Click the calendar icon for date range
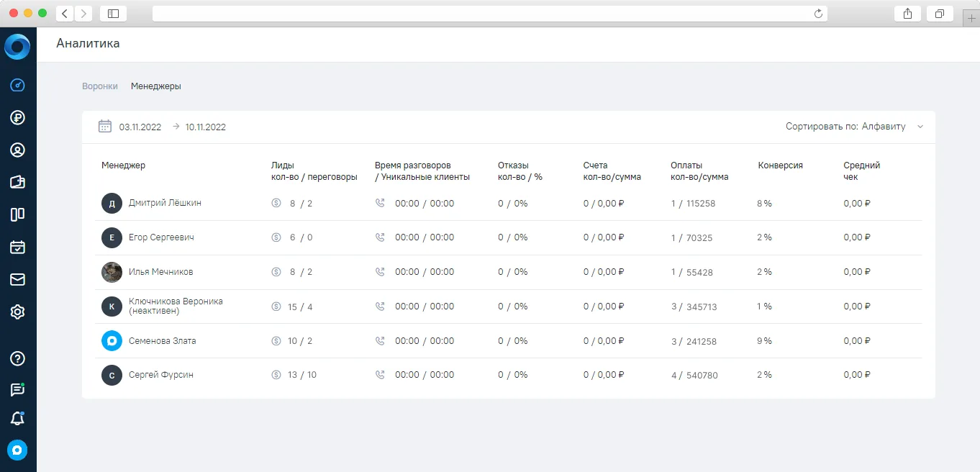This screenshot has width=980, height=472. 105,127
